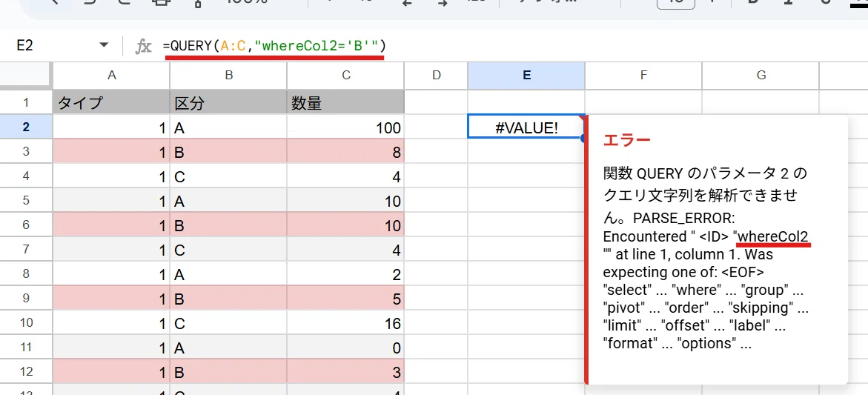This screenshot has width=868, height=395.
Task: Click the cell containing 0 in row 11
Action: 346,348
